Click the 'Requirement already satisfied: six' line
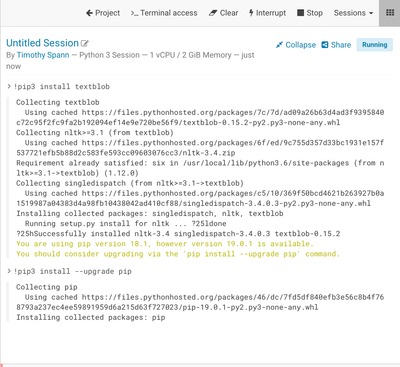The width and height of the screenshot is (400, 367). (200, 168)
